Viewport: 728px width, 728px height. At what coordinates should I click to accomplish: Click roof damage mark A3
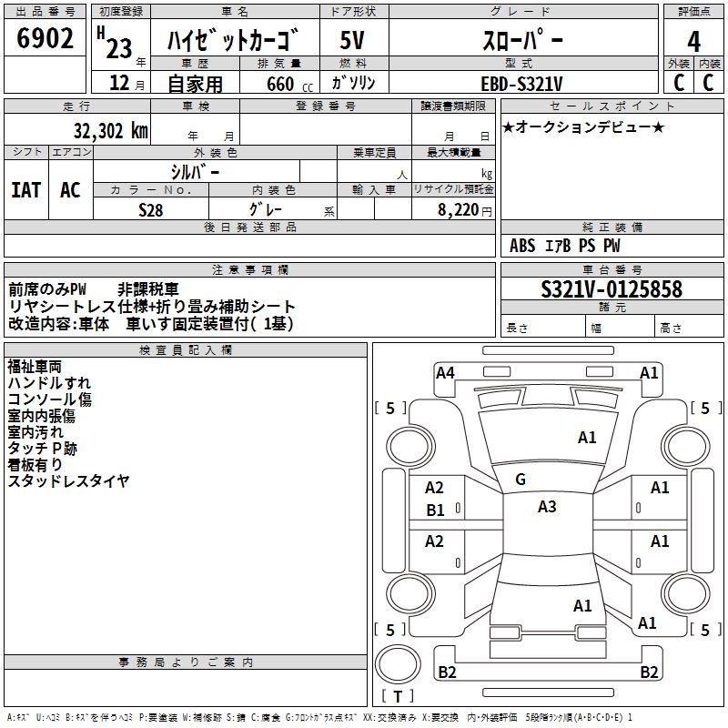pyautogui.click(x=547, y=507)
